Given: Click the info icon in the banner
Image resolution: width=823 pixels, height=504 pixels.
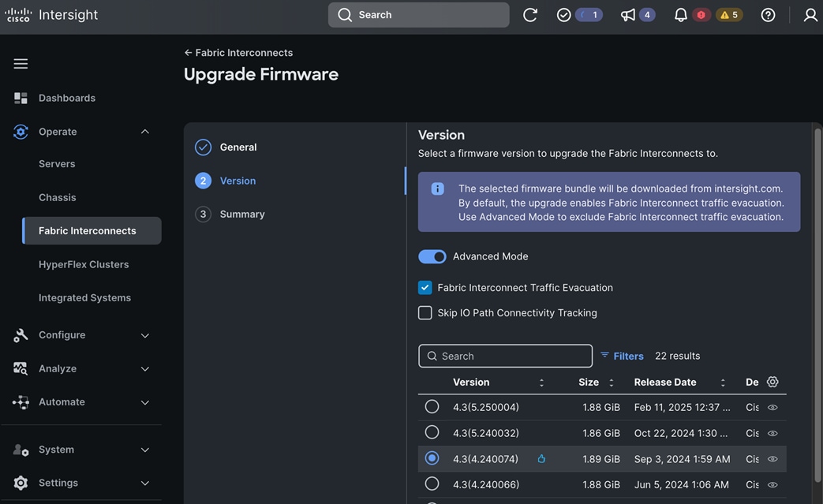Looking at the screenshot, I should click(437, 189).
